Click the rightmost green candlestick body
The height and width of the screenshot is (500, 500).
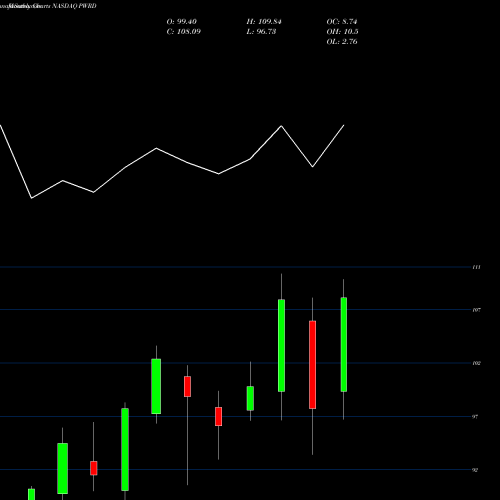344,344
